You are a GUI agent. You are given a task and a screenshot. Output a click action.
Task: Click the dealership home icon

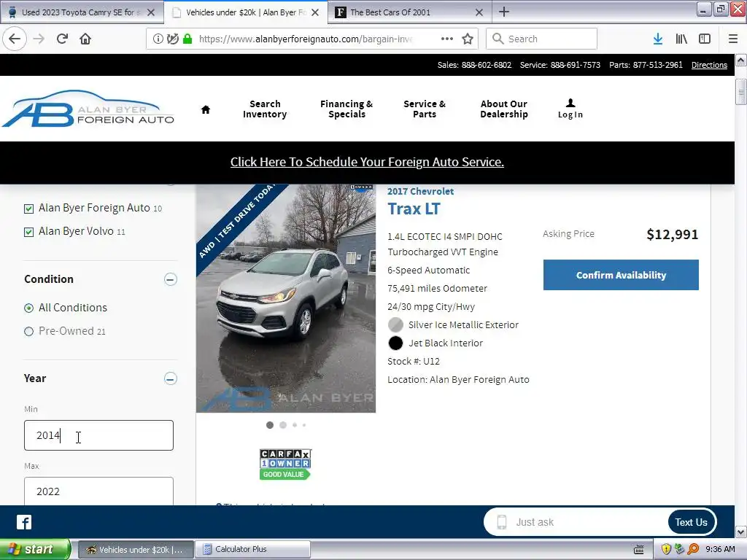(205, 109)
